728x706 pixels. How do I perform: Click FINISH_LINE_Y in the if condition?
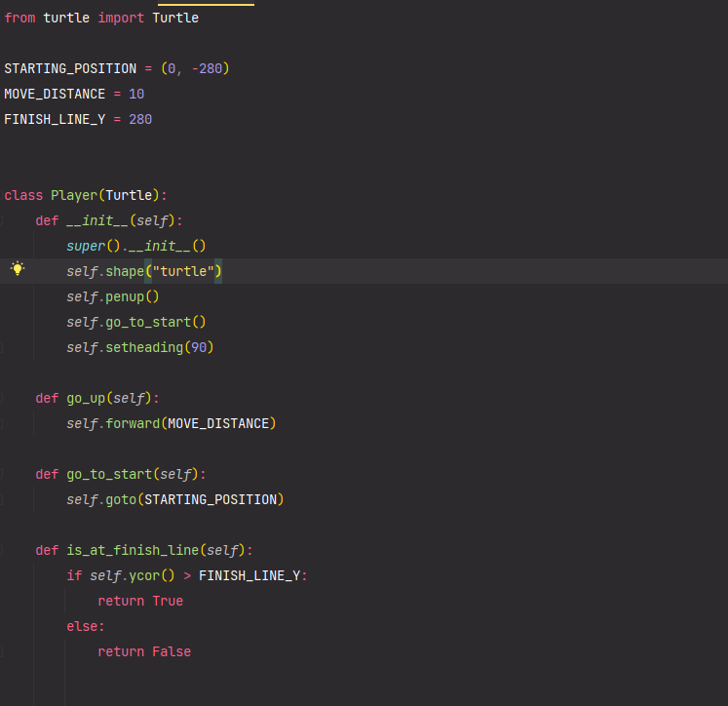249,576
